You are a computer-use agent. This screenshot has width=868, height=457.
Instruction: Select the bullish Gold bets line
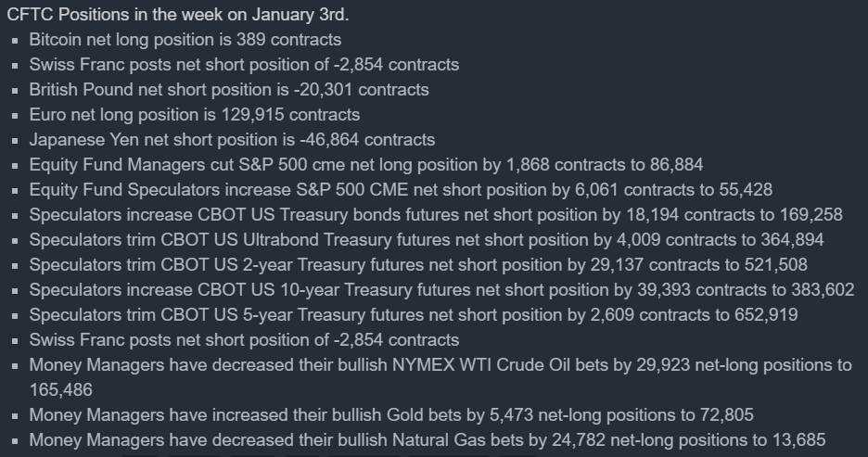[x=390, y=415]
